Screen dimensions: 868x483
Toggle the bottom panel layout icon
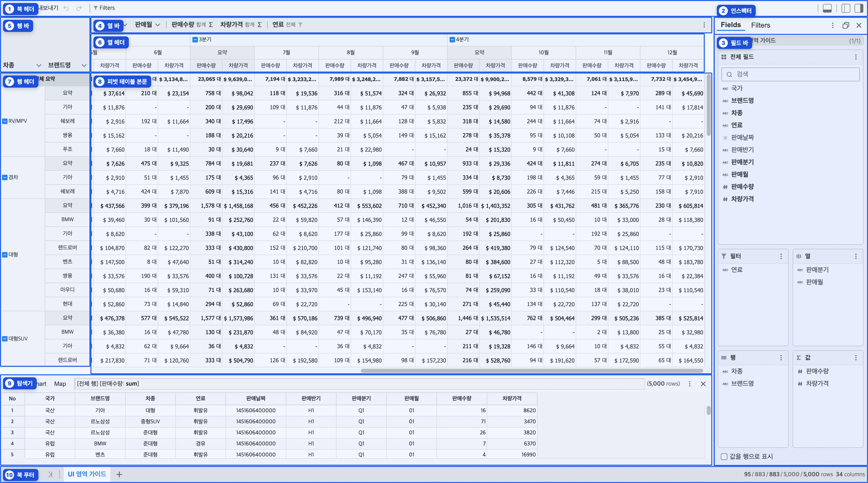point(827,8)
